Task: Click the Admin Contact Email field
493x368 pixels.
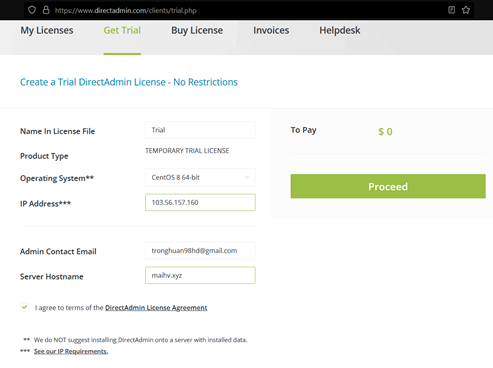Action: click(200, 250)
